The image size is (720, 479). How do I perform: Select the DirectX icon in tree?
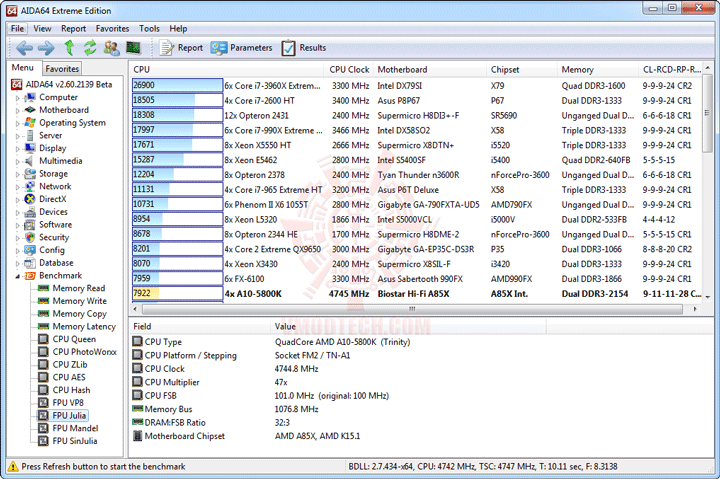[x=30, y=199]
